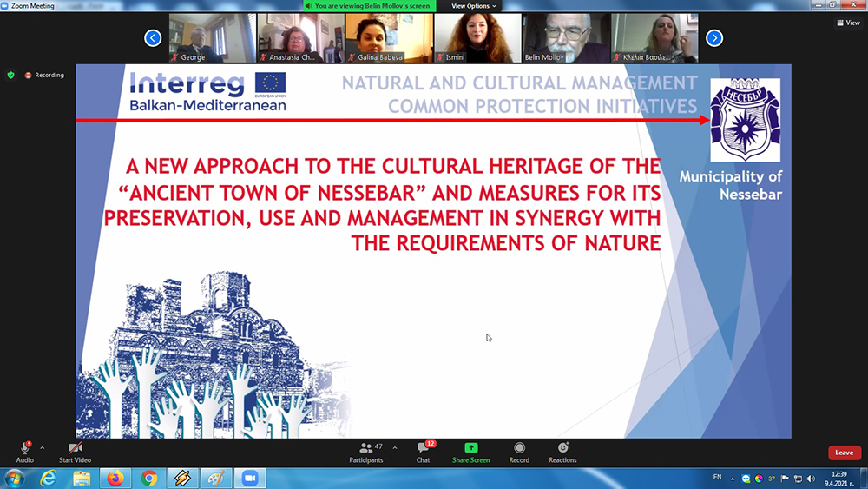
Task: Open the Chat panel
Action: point(424,452)
